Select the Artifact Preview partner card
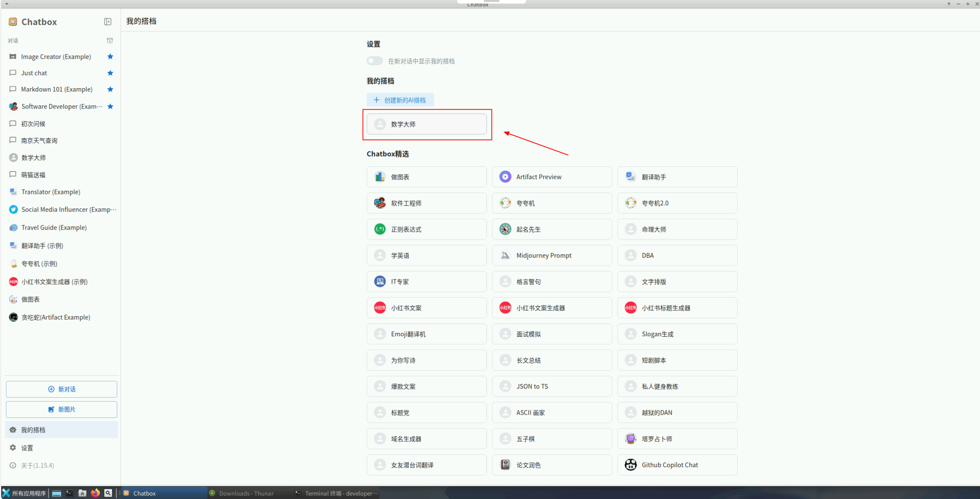Screen dimensions: 980x499 [551, 177]
